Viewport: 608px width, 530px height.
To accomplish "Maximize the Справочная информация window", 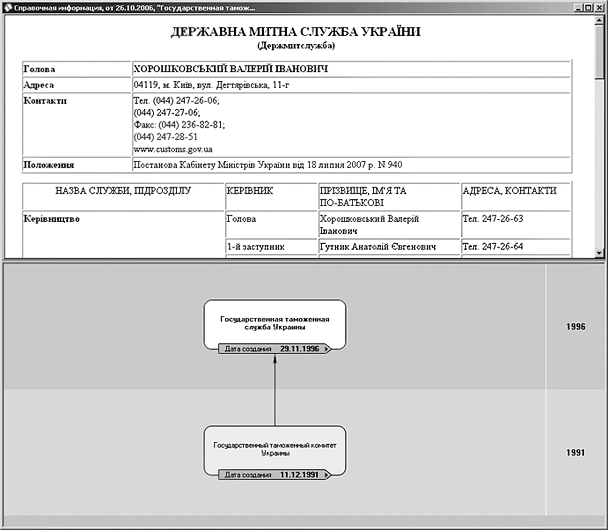I will coord(588,8).
